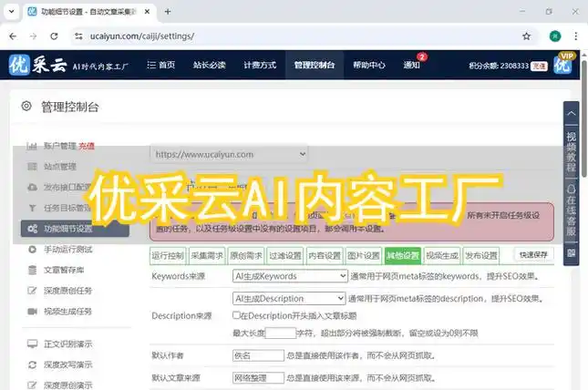
Task: Open the Keywords来源 dropdown
Action: (x=290, y=276)
